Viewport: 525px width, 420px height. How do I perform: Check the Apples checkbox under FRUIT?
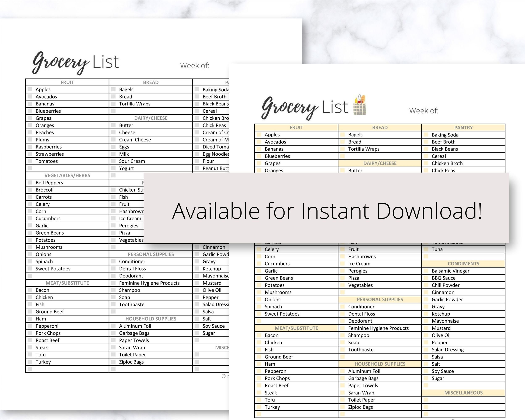[259, 134]
